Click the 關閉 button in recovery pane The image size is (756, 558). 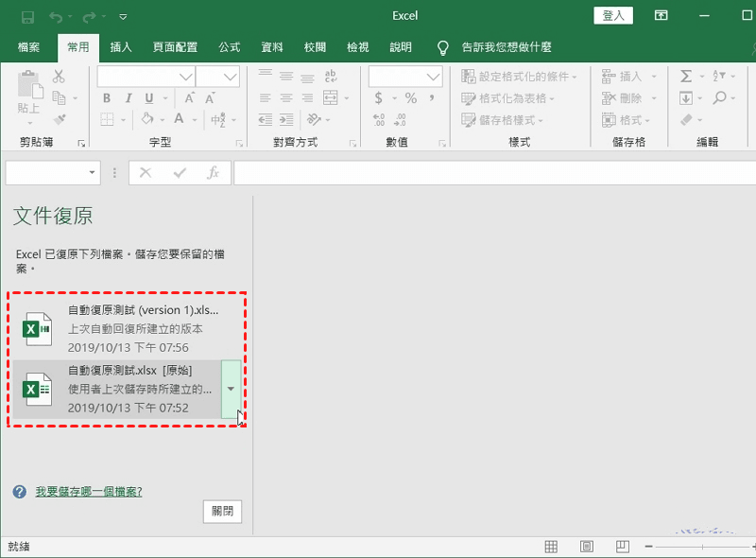tap(222, 512)
